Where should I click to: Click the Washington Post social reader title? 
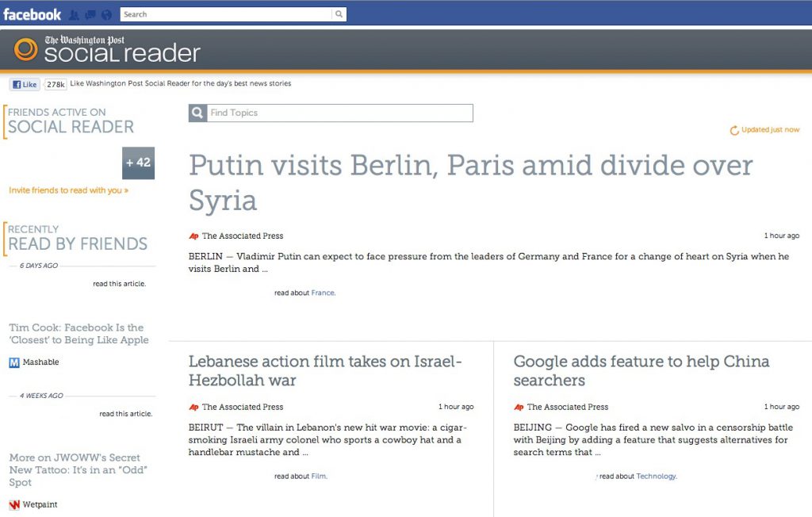point(121,50)
